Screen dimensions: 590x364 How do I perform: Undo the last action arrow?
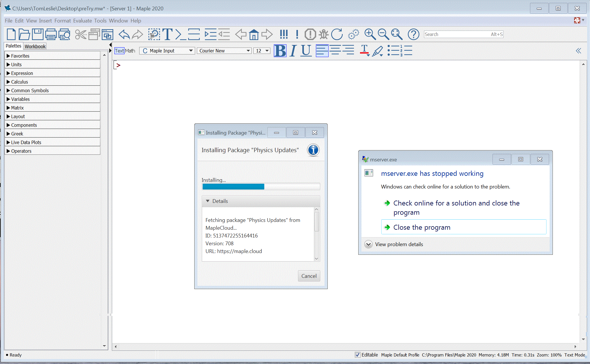pos(124,34)
